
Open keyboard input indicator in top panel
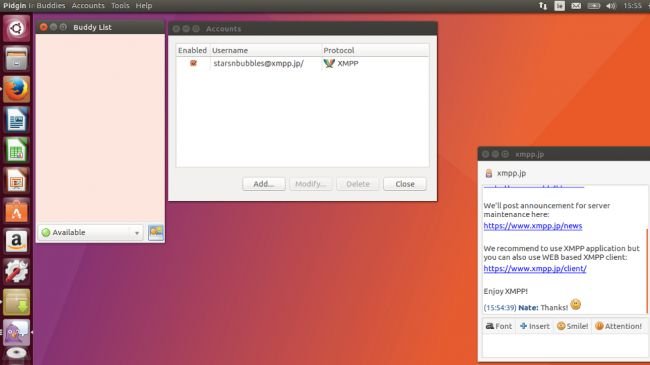pos(560,5)
